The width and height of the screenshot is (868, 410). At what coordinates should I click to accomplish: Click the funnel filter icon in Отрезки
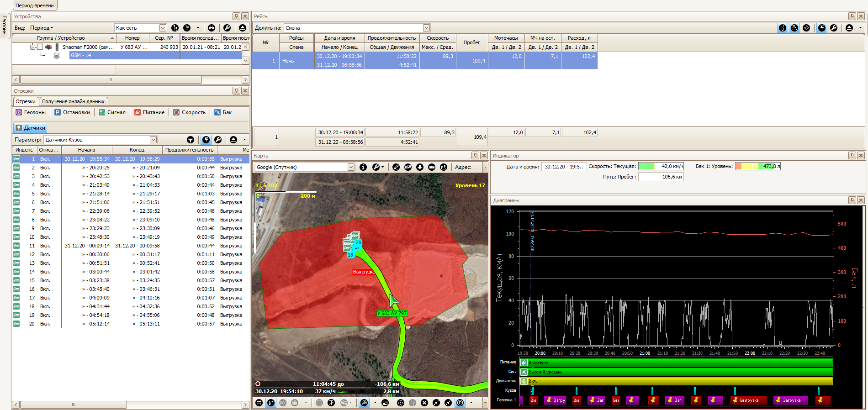(191, 140)
